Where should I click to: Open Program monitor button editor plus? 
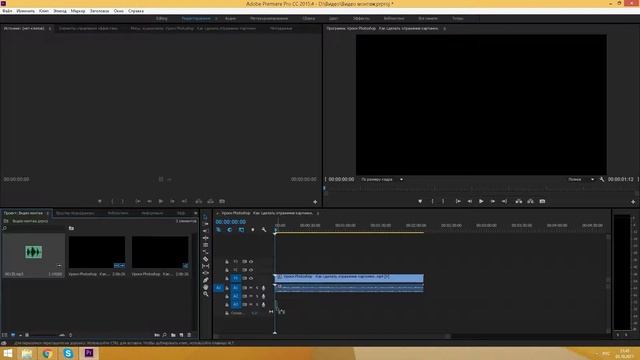tap(633, 202)
